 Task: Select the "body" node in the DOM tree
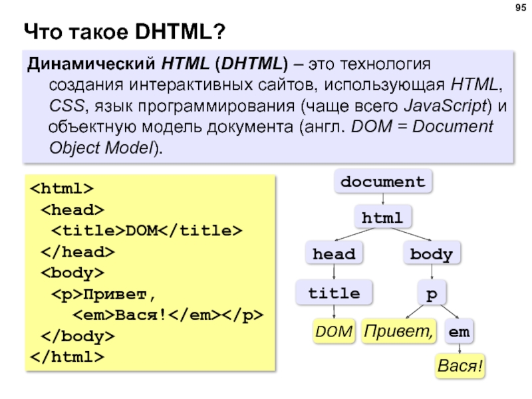tap(432, 253)
